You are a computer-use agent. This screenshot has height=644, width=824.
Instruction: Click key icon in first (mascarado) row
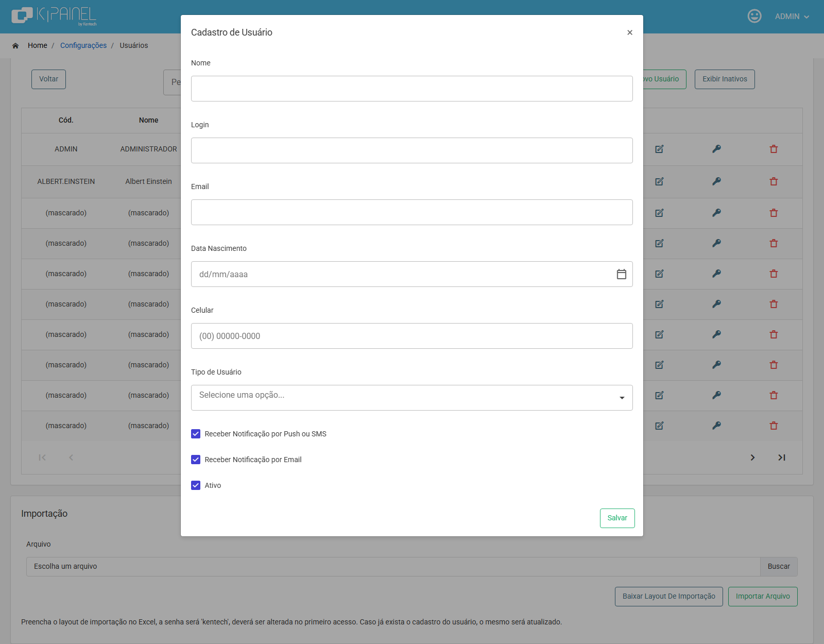716,213
